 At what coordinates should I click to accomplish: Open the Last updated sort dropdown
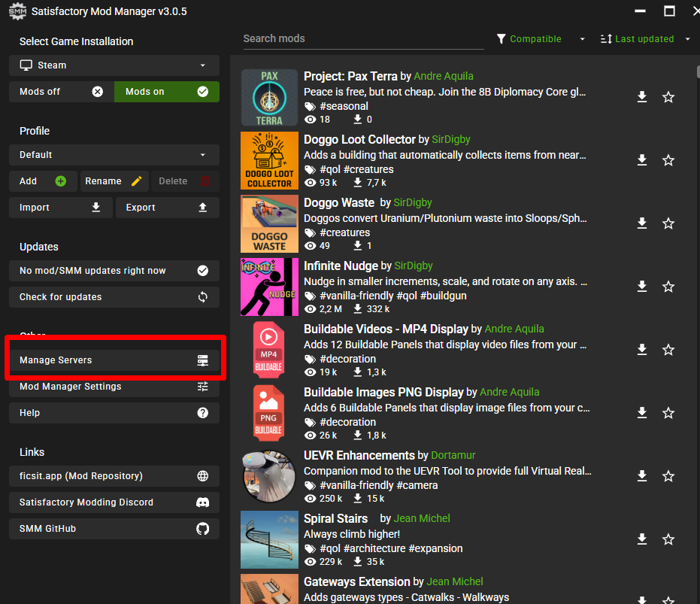pos(645,39)
